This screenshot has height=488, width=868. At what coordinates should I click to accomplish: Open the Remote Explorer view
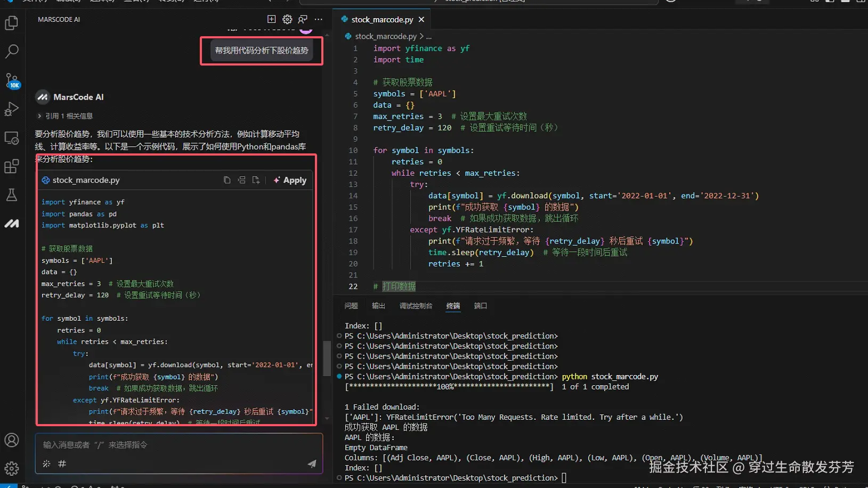click(x=12, y=138)
